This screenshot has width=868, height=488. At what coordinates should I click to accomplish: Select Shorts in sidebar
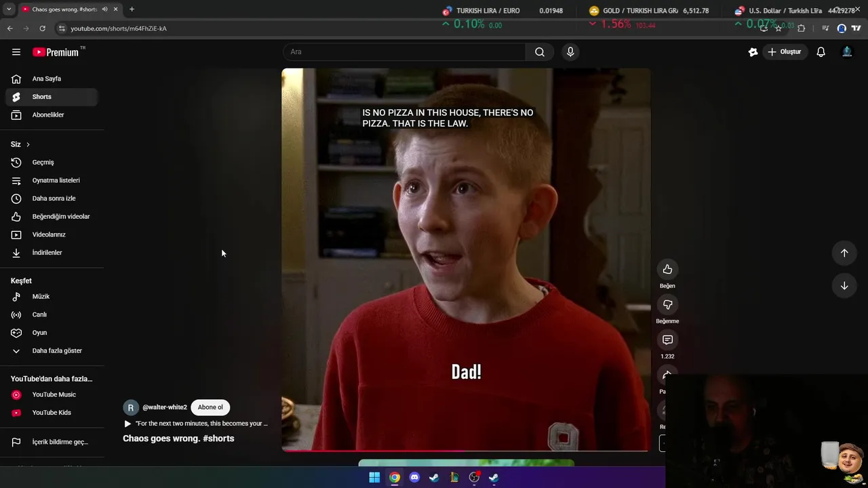(x=51, y=97)
